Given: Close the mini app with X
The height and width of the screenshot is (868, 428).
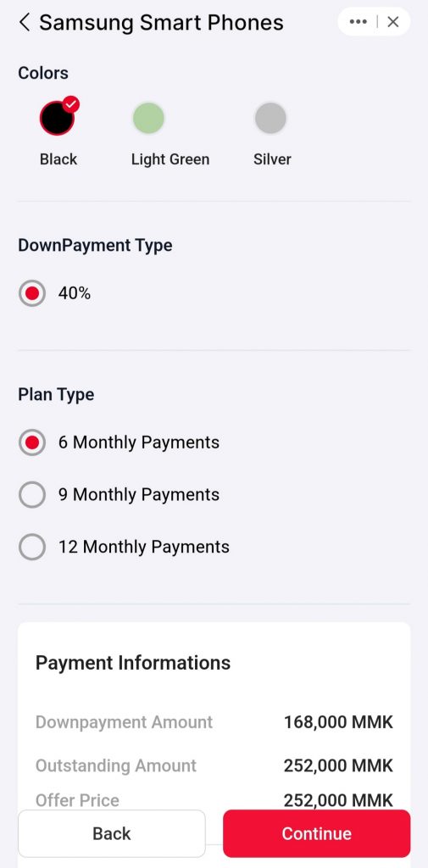Looking at the screenshot, I should click(393, 22).
